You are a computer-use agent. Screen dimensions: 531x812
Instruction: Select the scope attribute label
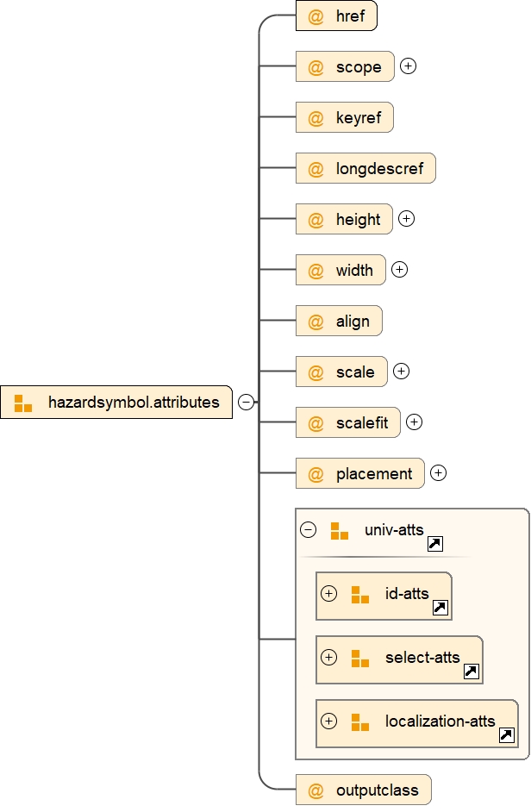point(359,66)
